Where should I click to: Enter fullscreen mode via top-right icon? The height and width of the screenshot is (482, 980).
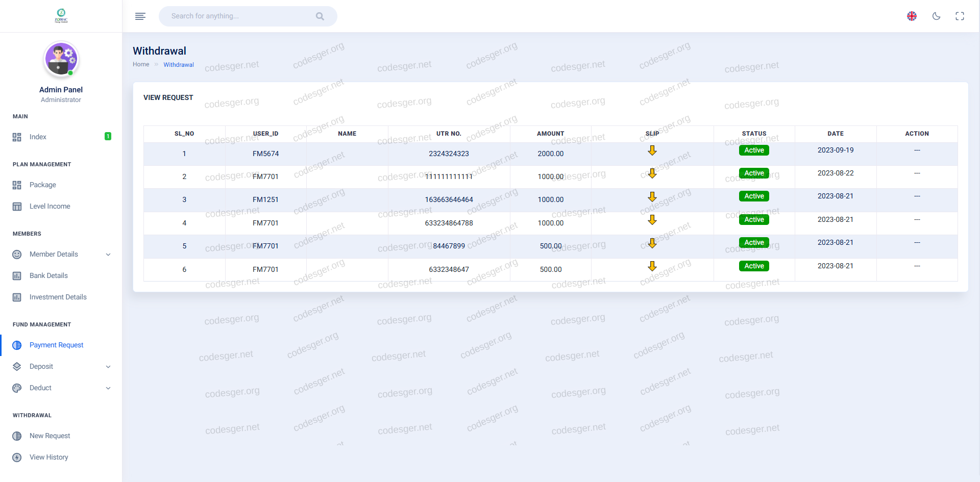tap(960, 16)
